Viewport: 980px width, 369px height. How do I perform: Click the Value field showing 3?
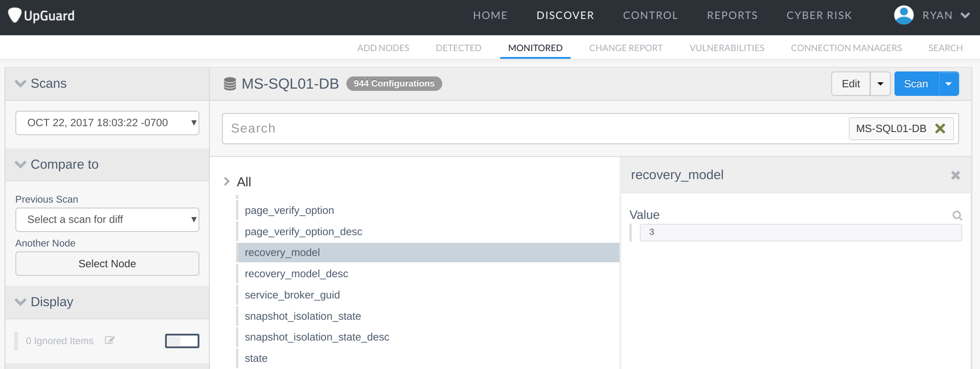(x=800, y=232)
